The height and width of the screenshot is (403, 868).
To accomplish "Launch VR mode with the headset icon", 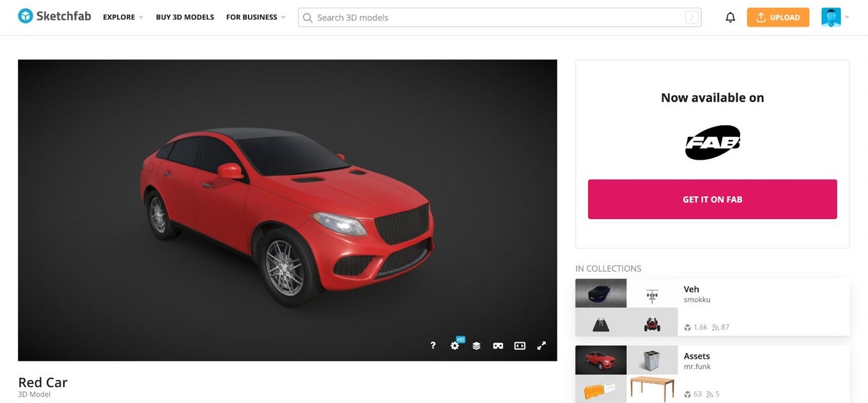I will pyautogui.click(x=498, y=345).
